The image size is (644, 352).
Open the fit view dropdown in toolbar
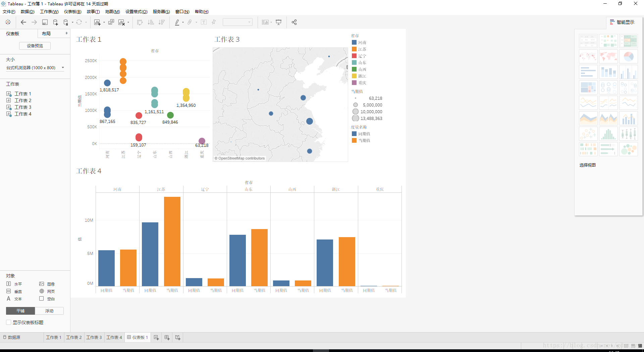click(x=237, y=22)
